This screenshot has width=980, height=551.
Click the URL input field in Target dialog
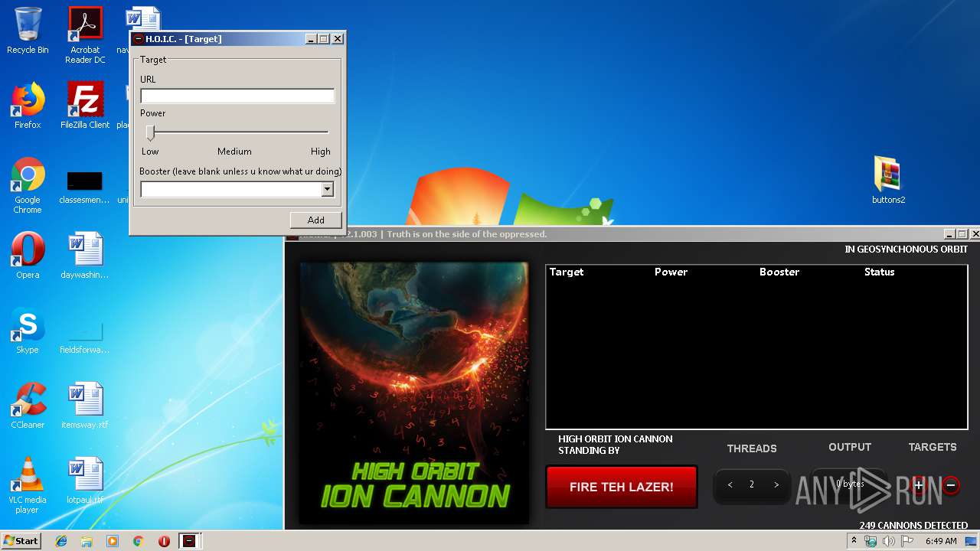tap(237, 96)
